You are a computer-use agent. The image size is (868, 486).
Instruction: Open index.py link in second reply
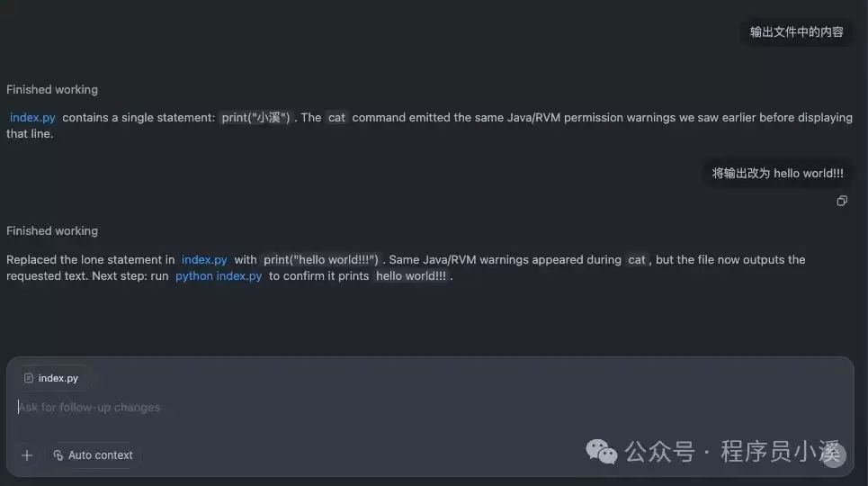(204, 260)
